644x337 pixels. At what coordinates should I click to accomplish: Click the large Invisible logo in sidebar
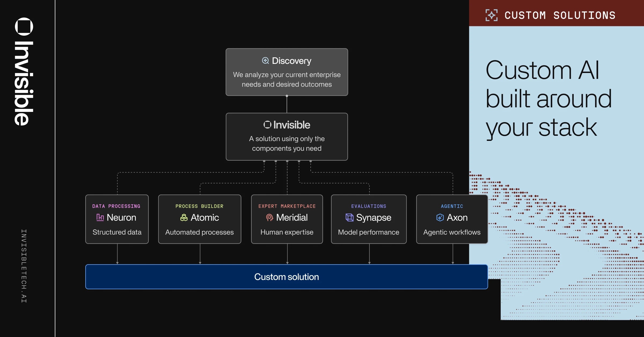(x=24, y=72)
